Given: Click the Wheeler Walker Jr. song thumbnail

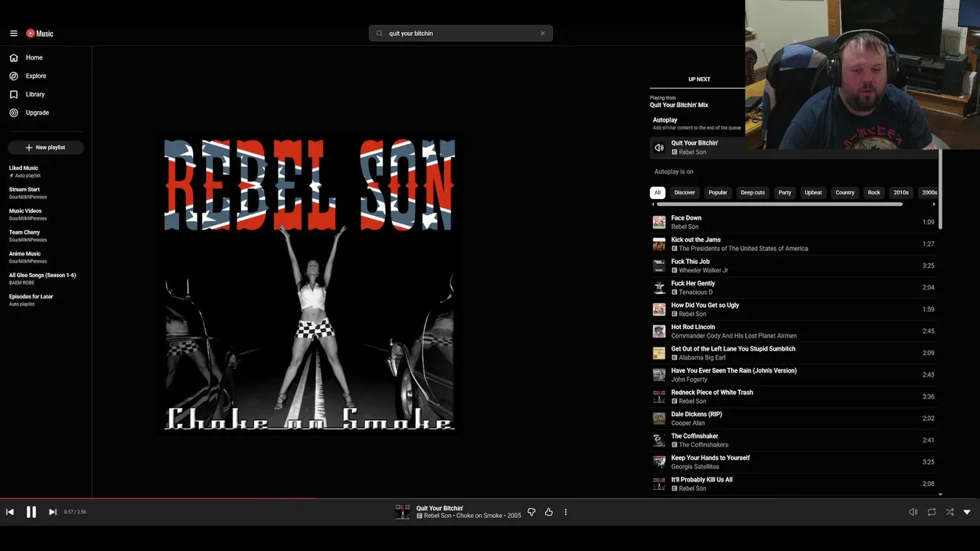Looking at the screenshot, I should (x=659, y=266).
